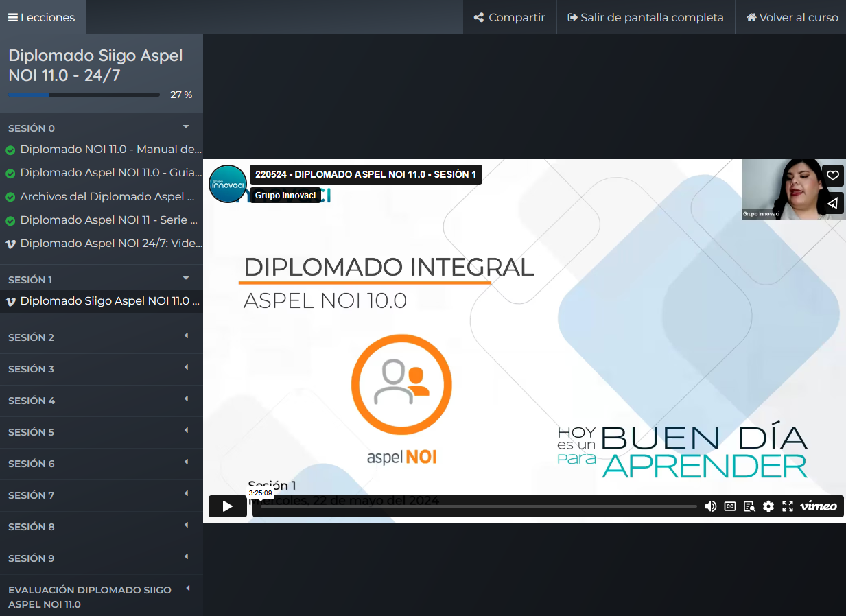Click Vimeo icon beside 24/7 Video lesson
The width and height of the screenshot is (846, 616).
(x=10, y=244)
